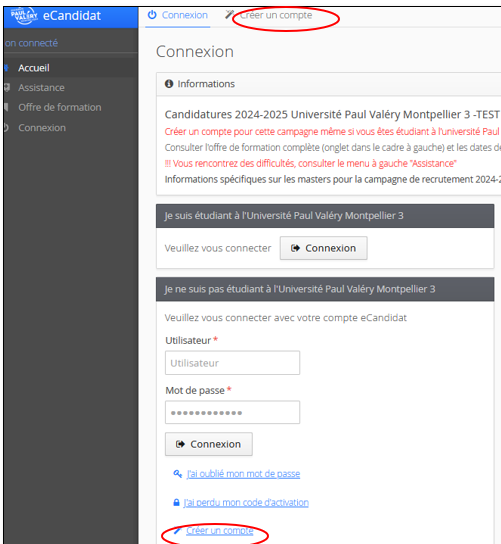Click the header 'Je ne suis pas étudiant' panel title
This screenshot has width=501, height=544.
[300, 289]
